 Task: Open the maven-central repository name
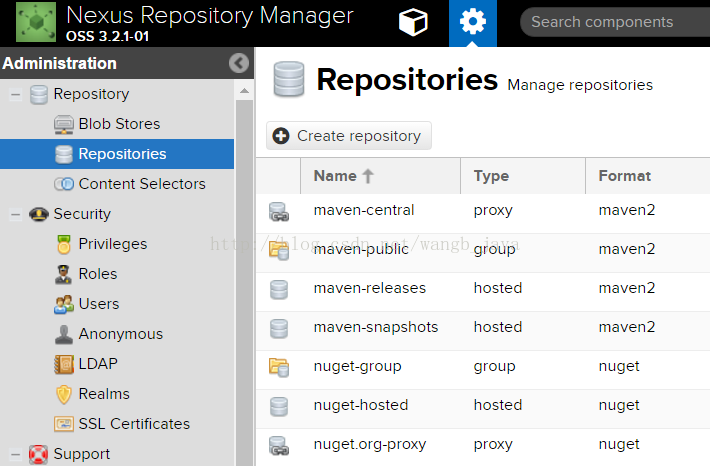(x=364, y=210)
